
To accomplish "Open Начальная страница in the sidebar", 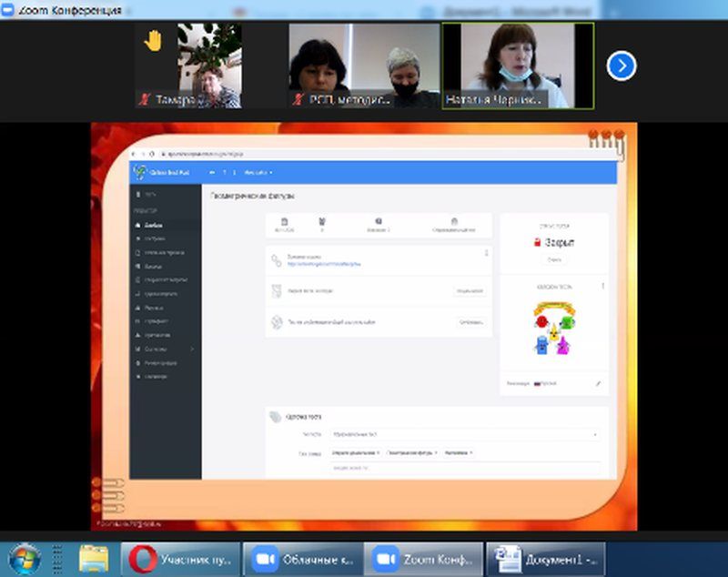I will (x=164, y=252).
